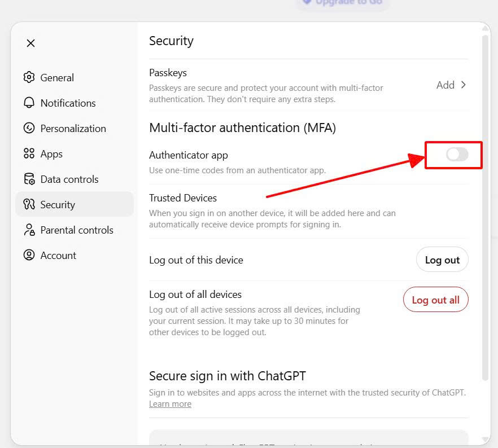Viewport: 498px width, 448px height.
Task: Open the Learn more link
Action: coord(170,403)
